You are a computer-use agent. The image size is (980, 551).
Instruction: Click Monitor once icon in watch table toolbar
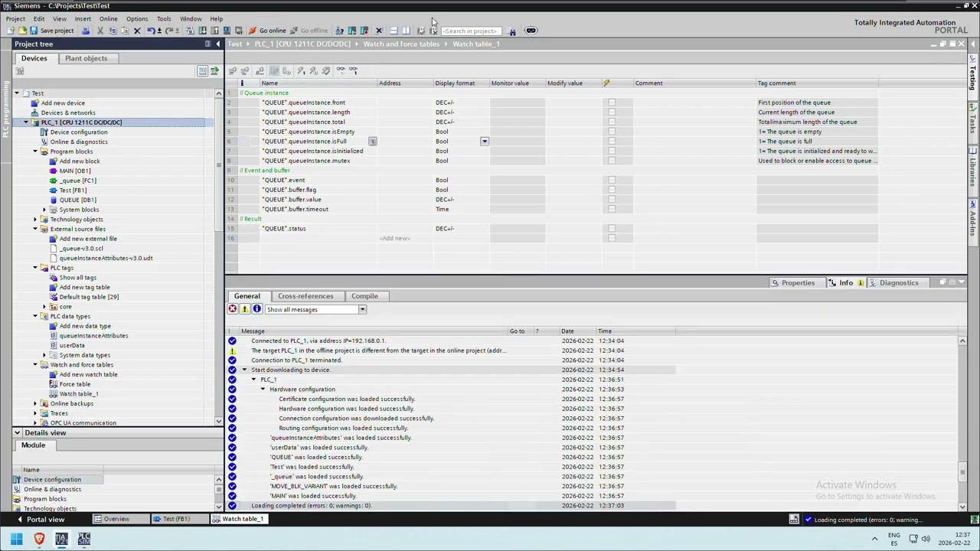[353, 70]
